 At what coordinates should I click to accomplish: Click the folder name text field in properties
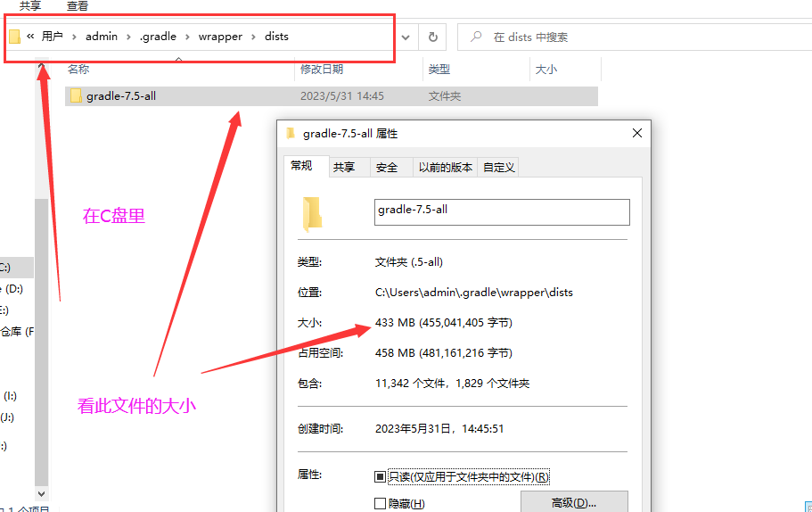[x=502, y=211]
